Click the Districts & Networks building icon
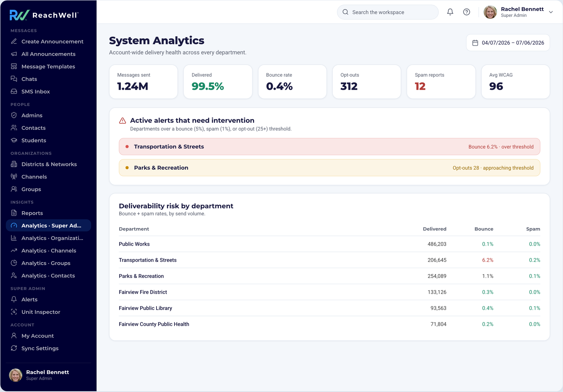Screen dimensions: 563x392 pyautogui.click(x=14, y=164)
